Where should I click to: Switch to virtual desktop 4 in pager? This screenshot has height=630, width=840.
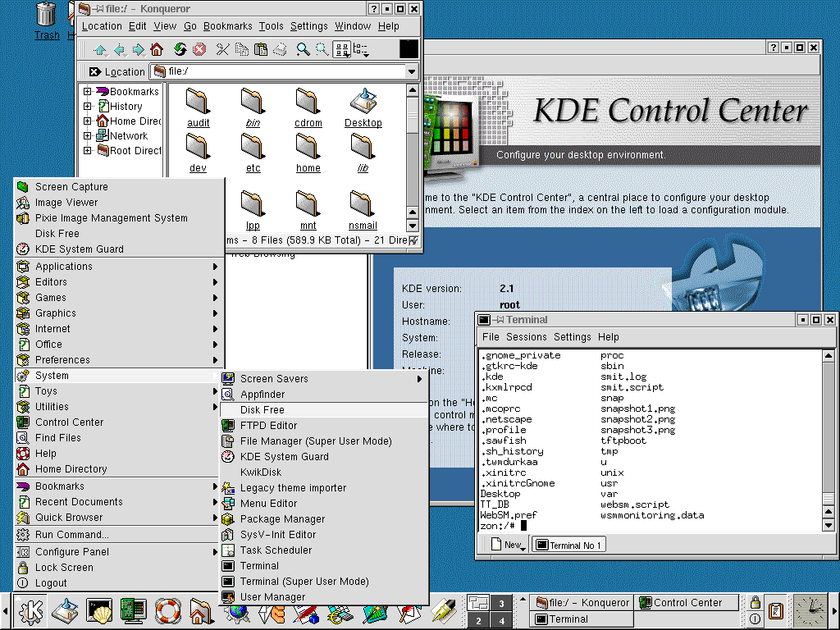coord(501,621)
